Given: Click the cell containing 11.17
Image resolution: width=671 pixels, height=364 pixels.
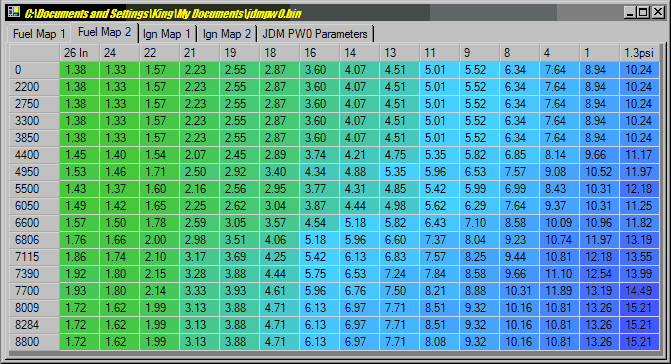Looking at the screenshot, I should coord(639,155).
